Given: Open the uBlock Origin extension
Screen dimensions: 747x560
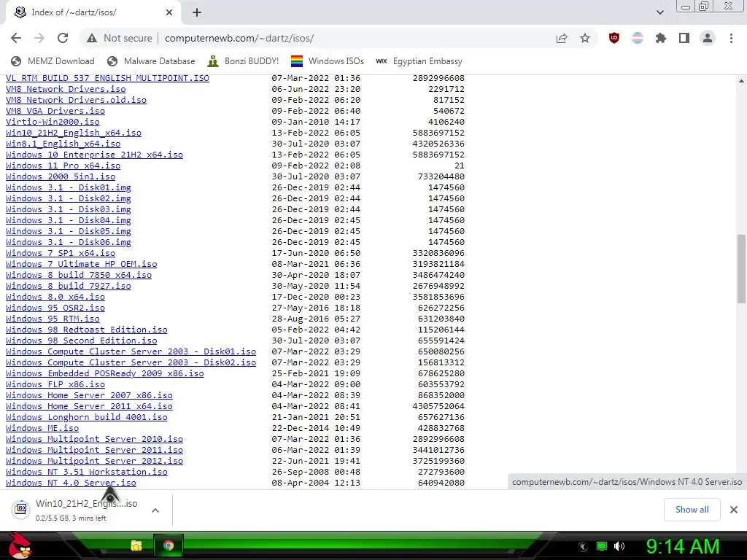Looking at the screenshot, I should 614,38.
